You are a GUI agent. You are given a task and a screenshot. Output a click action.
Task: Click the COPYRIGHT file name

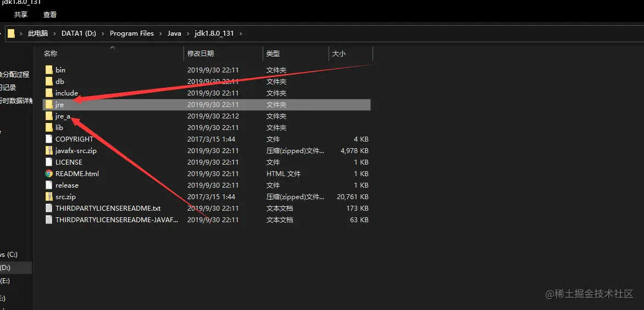click(74, 139)
